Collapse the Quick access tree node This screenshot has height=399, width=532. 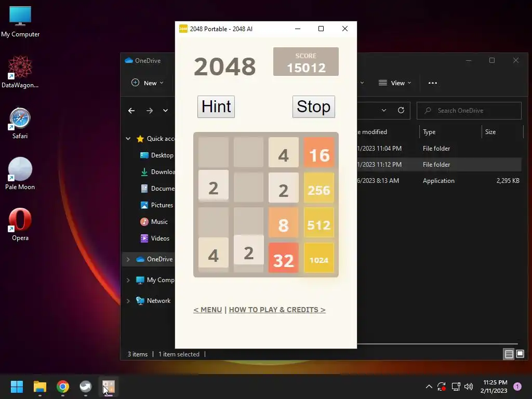click(128, 138)
